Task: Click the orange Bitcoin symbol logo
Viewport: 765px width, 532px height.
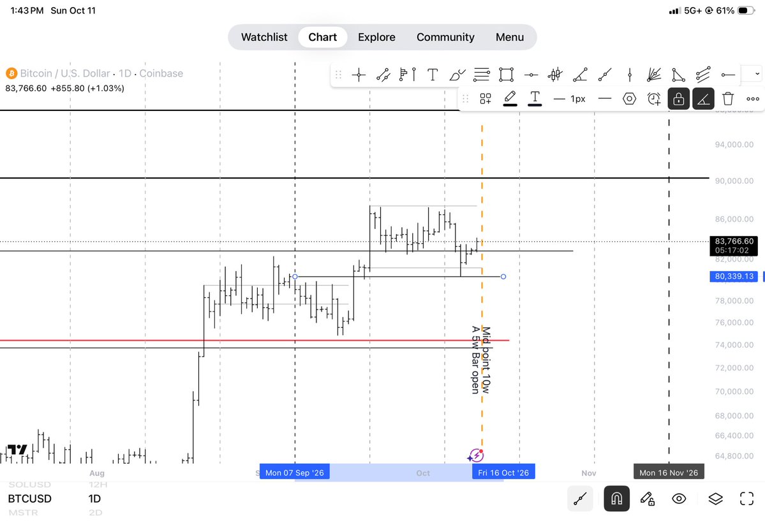Action: [11, 73]
